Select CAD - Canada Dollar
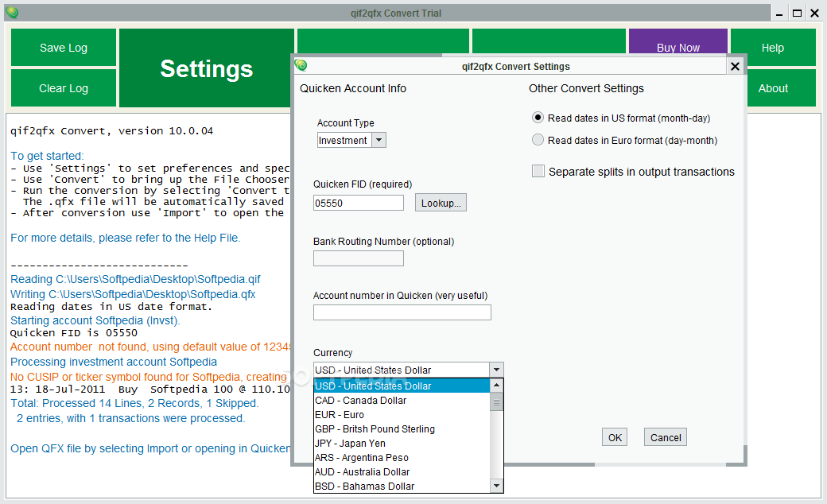The image size is (827, 504). tap(402, 400)
